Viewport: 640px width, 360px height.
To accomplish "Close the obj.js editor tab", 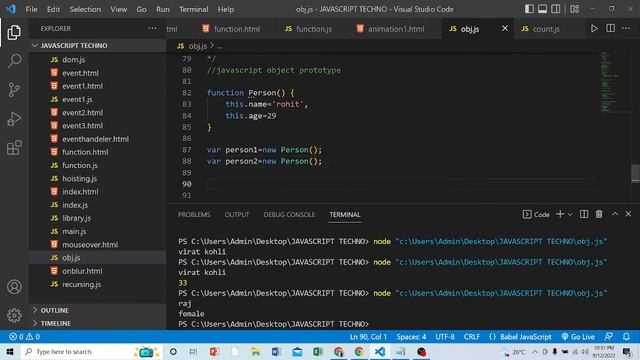I will pos(505,29).
